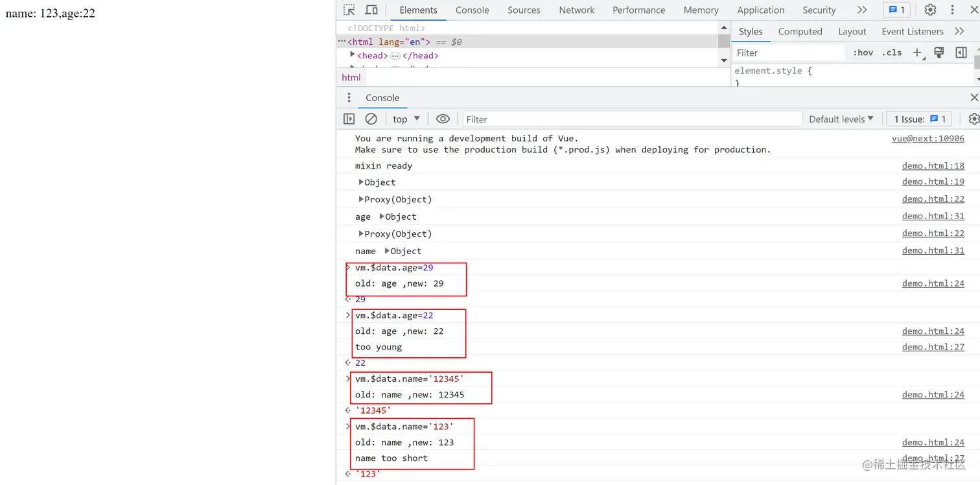Click page text 'name: 123,age:22'

51,13
